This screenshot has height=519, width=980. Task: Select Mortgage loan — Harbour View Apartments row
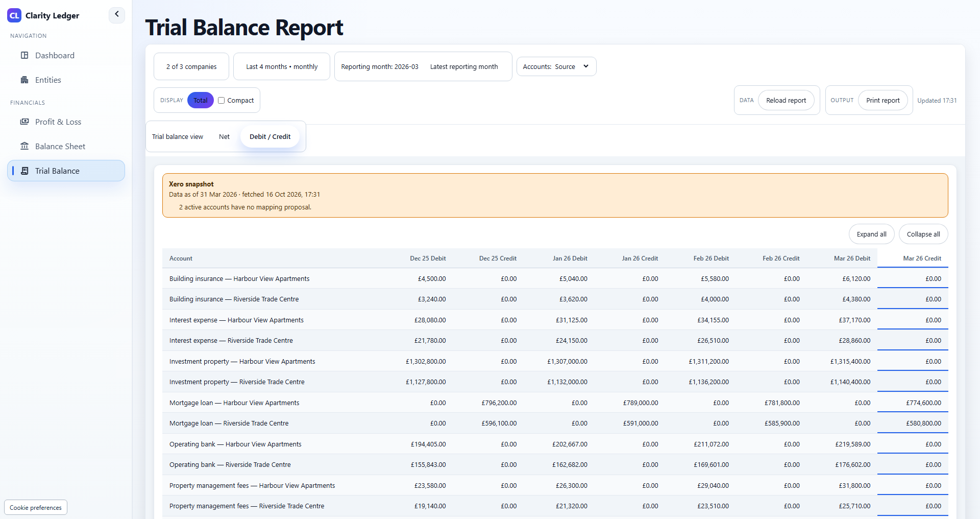point(555,403)
